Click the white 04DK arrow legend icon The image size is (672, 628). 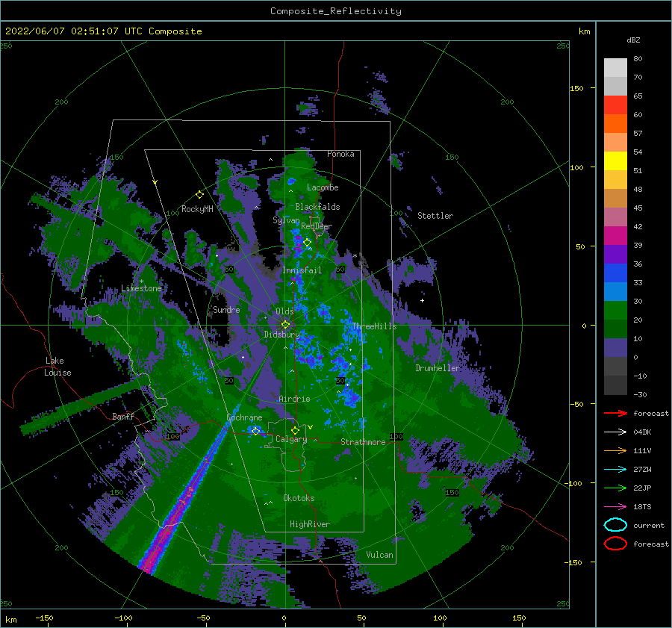click(x=615, y=432)
